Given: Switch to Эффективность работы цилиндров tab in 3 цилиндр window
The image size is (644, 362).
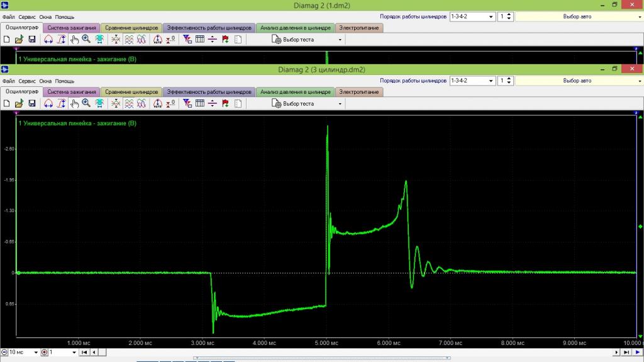Looking at the screenshot, I should pyautogui.click(x=209, y=92).
